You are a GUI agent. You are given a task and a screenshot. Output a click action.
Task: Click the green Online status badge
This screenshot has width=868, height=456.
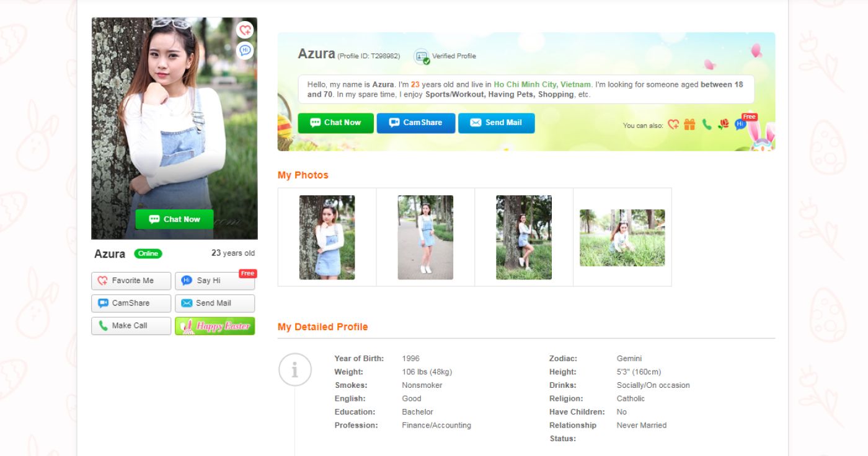coord(148,253)
